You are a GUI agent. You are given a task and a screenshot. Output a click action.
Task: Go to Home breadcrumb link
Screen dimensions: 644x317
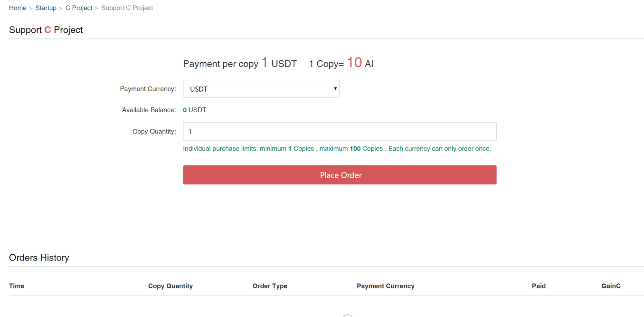pos(18,8)
